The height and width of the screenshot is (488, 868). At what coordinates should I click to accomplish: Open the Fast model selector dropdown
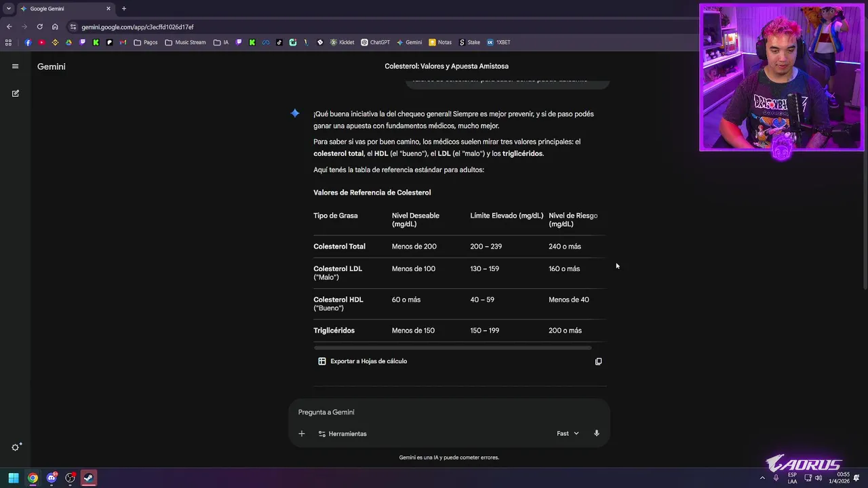[568, 434]
